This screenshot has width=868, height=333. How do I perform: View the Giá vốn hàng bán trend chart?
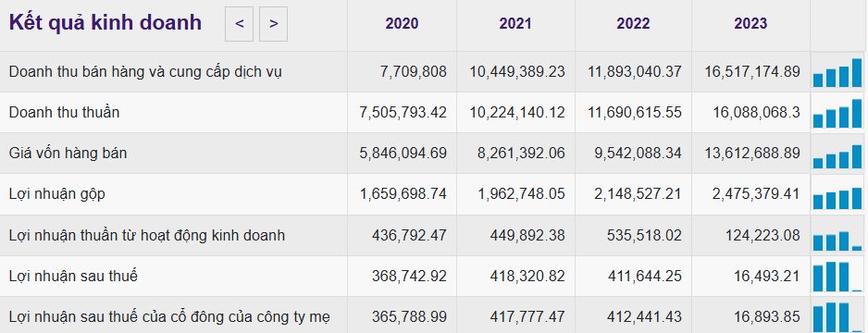[837, 154]
